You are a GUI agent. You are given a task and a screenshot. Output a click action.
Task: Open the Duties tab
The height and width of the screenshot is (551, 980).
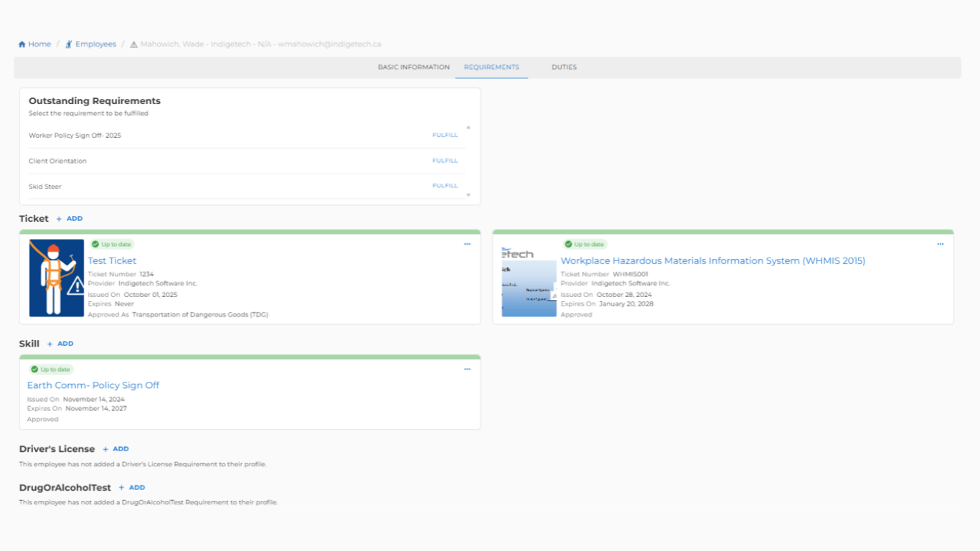click(x=564, y=67)
